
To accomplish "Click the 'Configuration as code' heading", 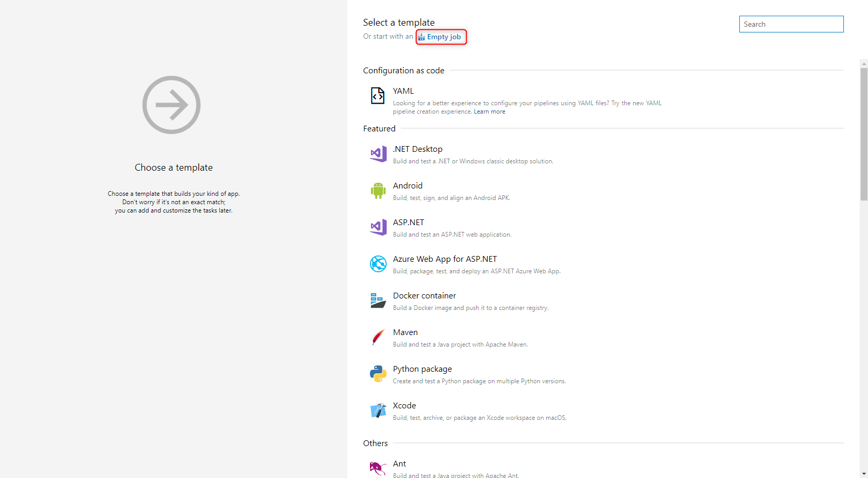I will coord(403,71).
